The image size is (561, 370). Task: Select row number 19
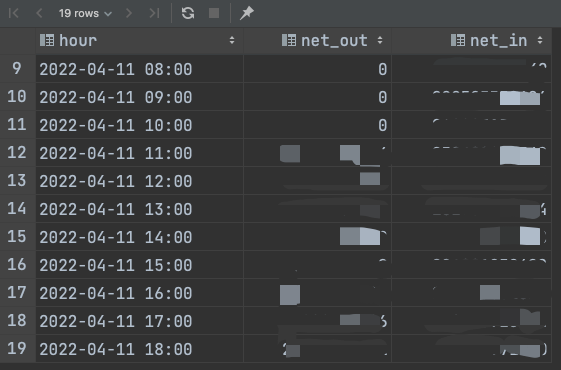[17, 349]
